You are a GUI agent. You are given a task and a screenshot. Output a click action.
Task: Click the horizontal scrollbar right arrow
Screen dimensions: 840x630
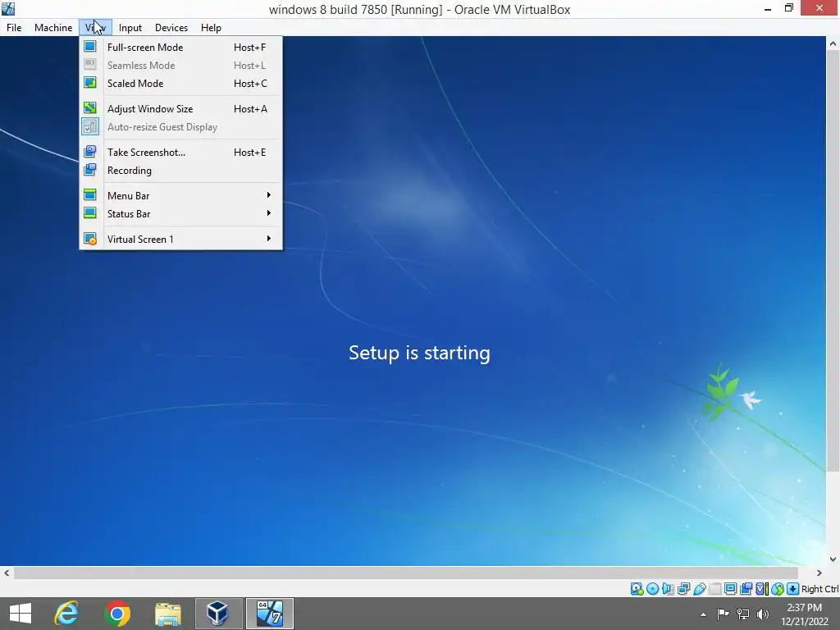click(x=819, y=573)
